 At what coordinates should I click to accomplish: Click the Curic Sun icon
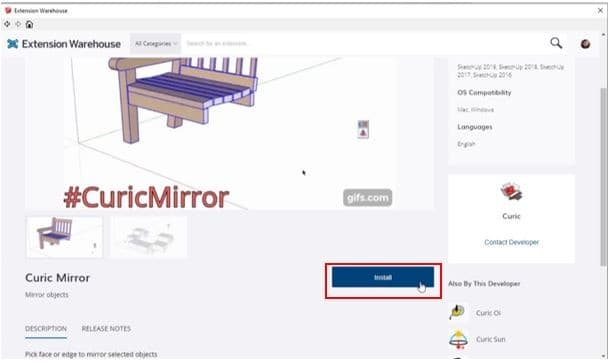[x=458, y=339]
